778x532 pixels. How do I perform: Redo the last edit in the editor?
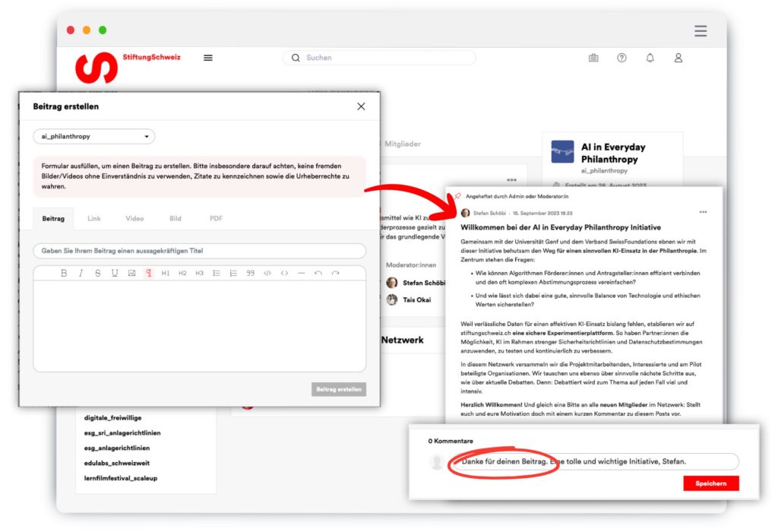(x=335, y=273)
